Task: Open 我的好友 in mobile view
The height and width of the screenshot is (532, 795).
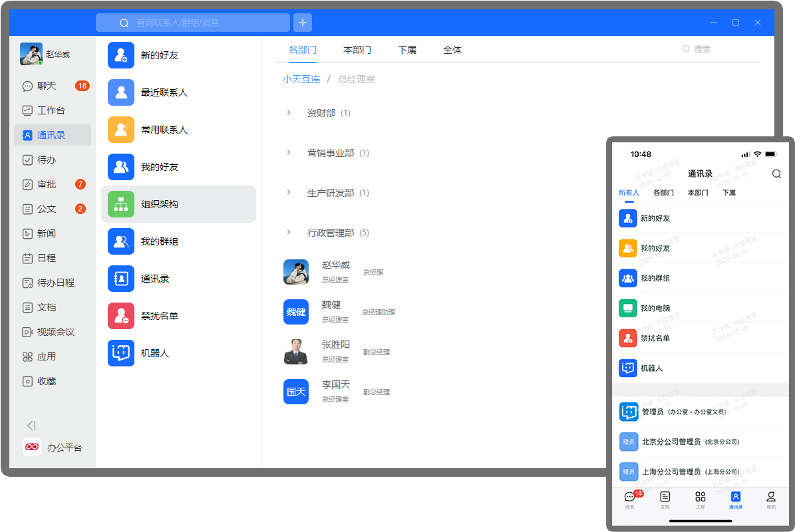Action: (x=700, y=248)
